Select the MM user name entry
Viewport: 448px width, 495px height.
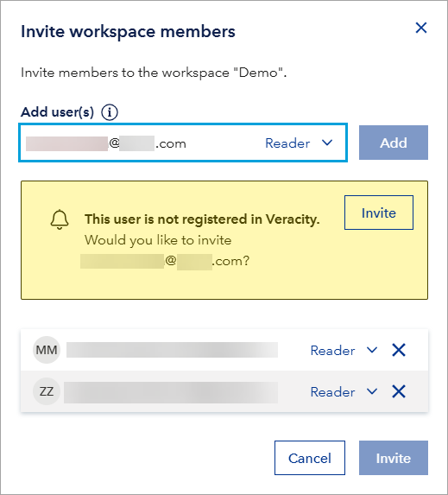coord(172,350)
